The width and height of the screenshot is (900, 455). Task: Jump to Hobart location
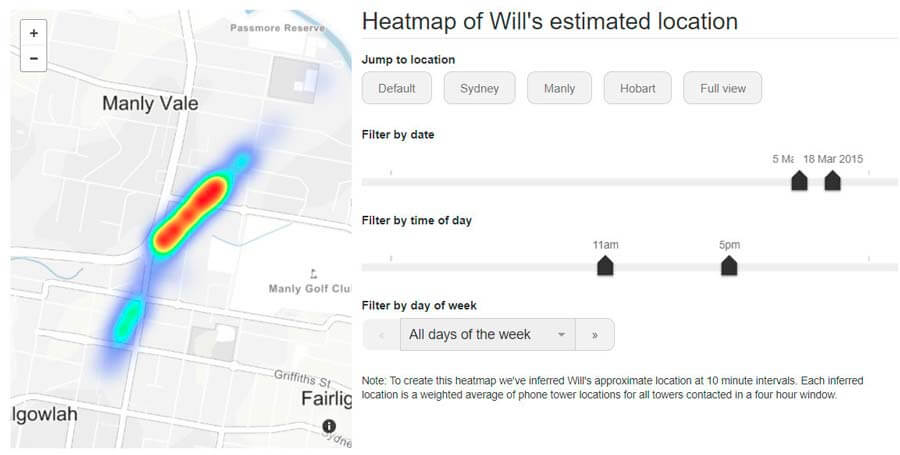coord(637,88)
